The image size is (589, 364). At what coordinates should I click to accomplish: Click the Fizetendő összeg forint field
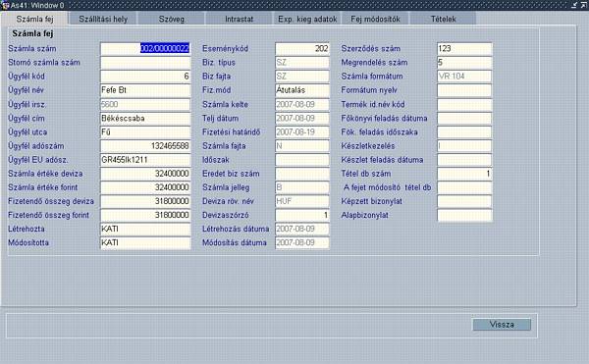tap(145, 215)
